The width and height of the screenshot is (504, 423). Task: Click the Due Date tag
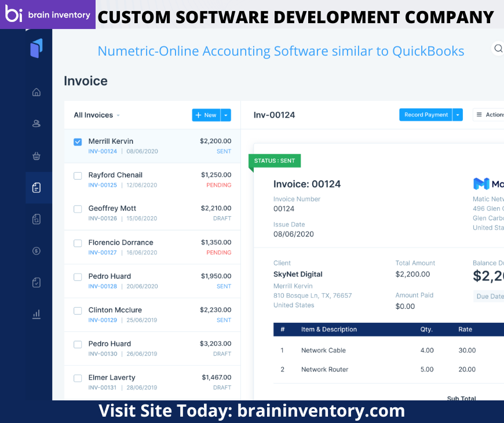point(489,296)
